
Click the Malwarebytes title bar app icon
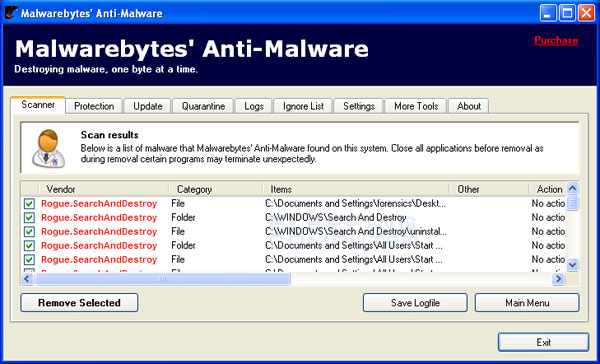pos(11,13)
